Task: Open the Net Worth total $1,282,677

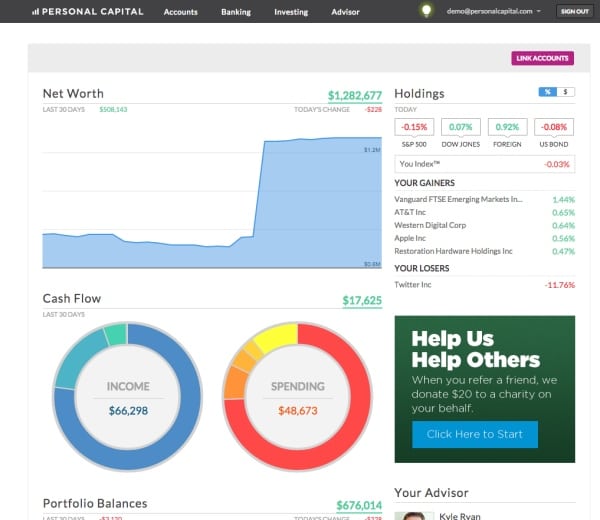Action: [x=355, y=95]
